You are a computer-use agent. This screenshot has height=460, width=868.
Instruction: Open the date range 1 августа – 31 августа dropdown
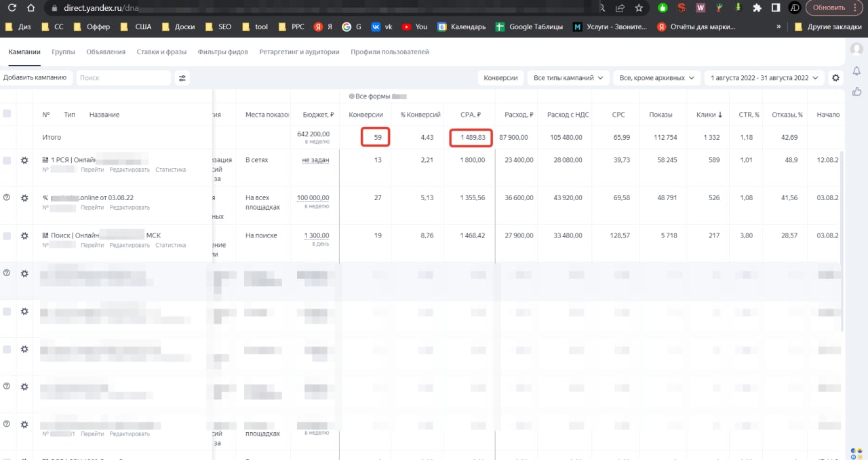point(765,78)
